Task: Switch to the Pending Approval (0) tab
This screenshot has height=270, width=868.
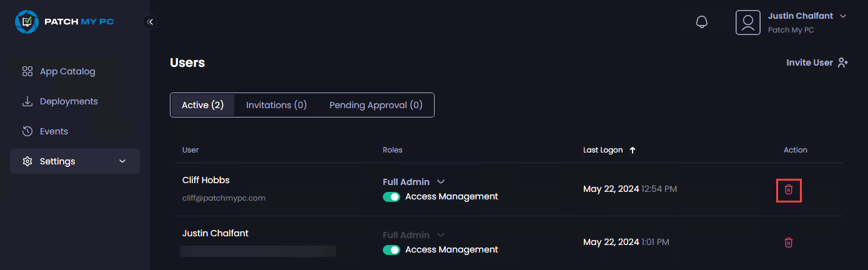Action: [x=376, y=105]
